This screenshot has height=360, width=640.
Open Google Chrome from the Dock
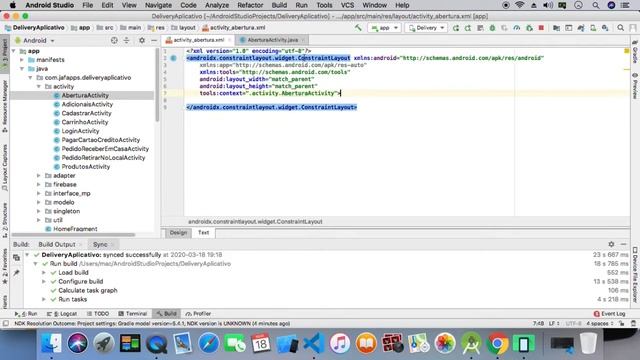click(497, 343)
